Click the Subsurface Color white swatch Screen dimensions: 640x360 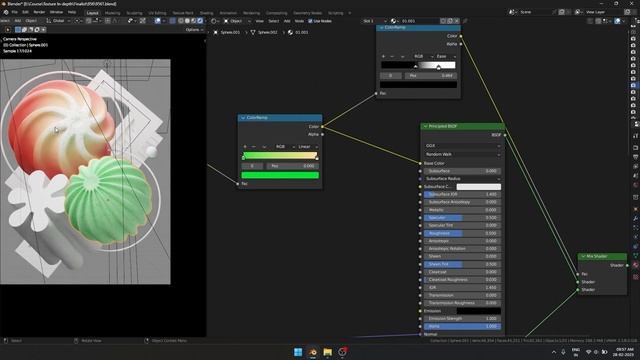coord(478,187)
